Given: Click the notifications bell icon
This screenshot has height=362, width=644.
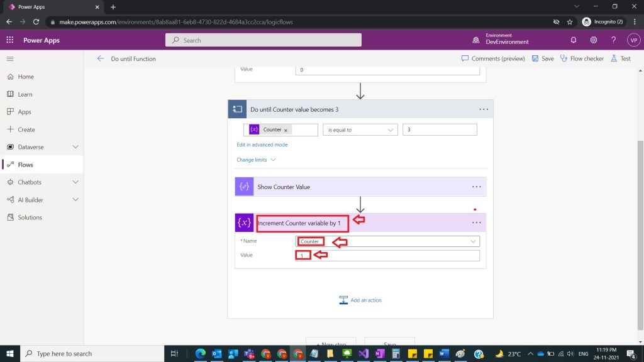Looking at the screenshot, I should 574,40.
